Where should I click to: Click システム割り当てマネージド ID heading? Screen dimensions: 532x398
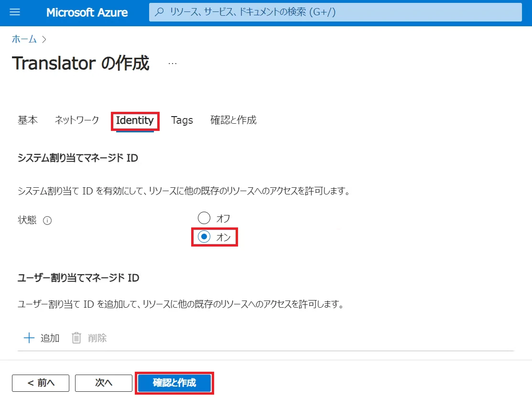pos(78,158)
